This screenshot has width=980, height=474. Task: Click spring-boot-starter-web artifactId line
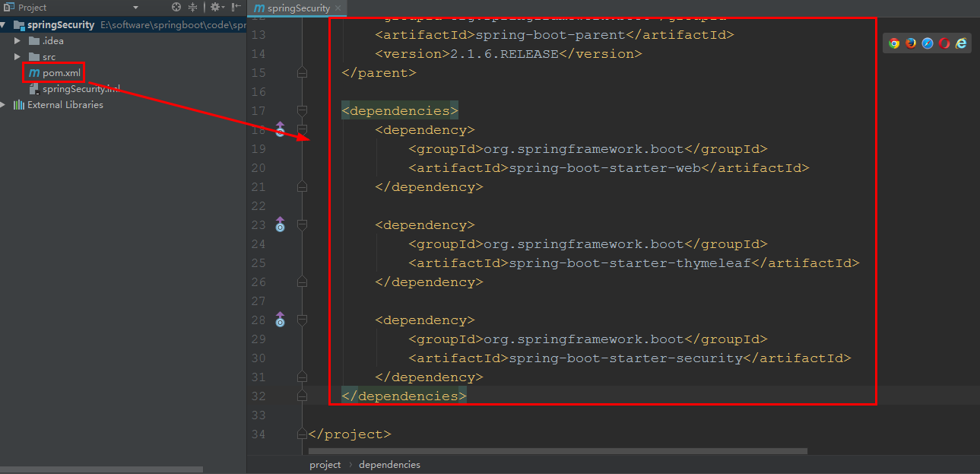[x=609, y=168]
